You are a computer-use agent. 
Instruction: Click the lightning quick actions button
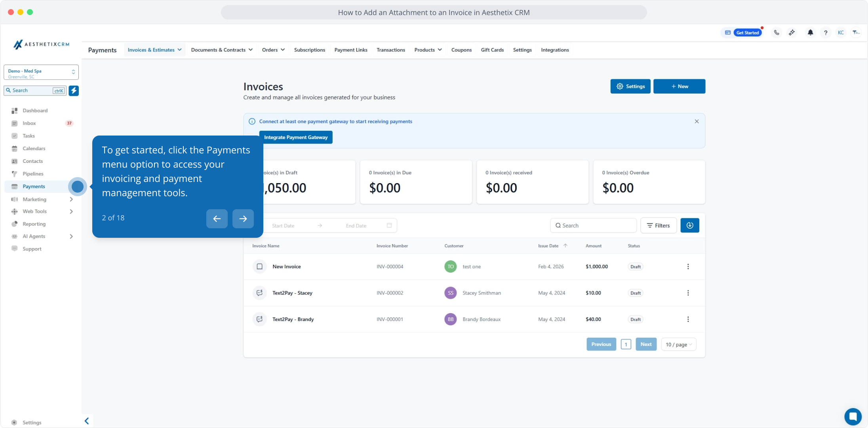click(74, 90)
